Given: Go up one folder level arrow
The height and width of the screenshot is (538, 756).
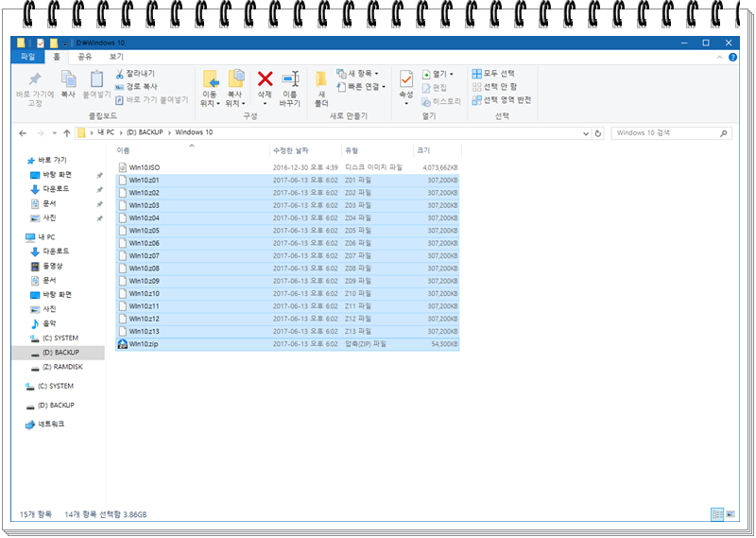Looking at the screenshot, I should tap(66, 133).
